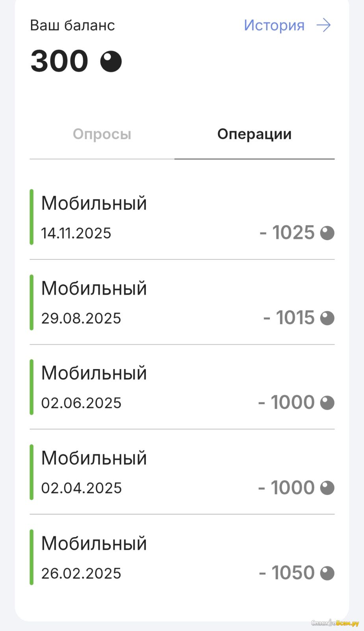
Task: Click the -1015 amount
Action: [289, 318]
